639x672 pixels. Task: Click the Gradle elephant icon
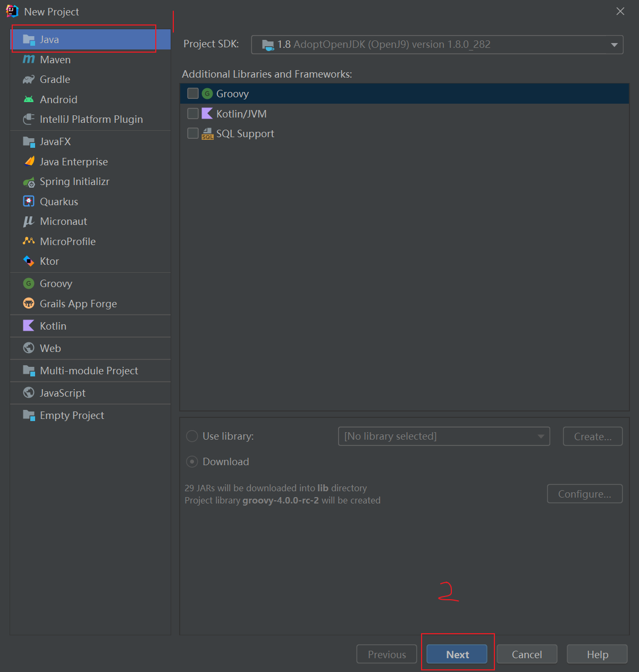(29, 79)
